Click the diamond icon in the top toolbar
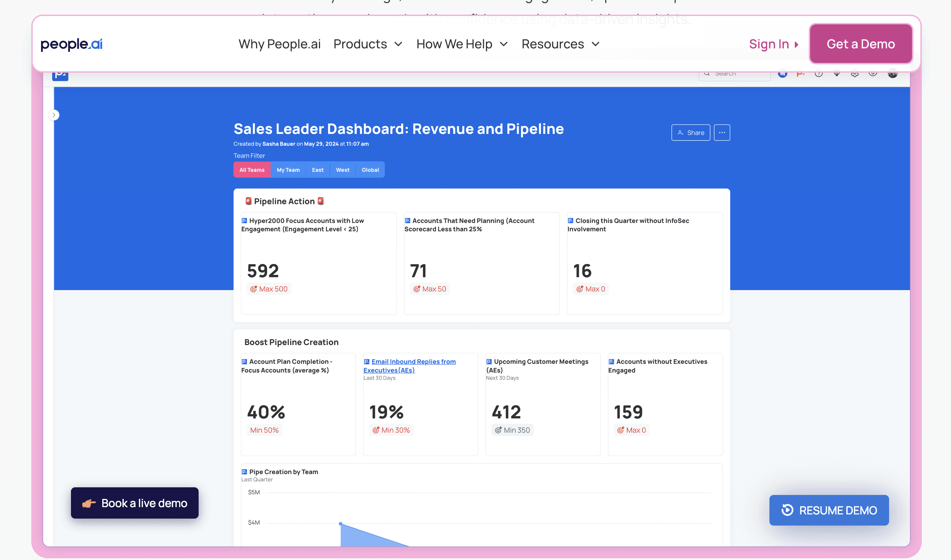 click(x=836, y=74)
